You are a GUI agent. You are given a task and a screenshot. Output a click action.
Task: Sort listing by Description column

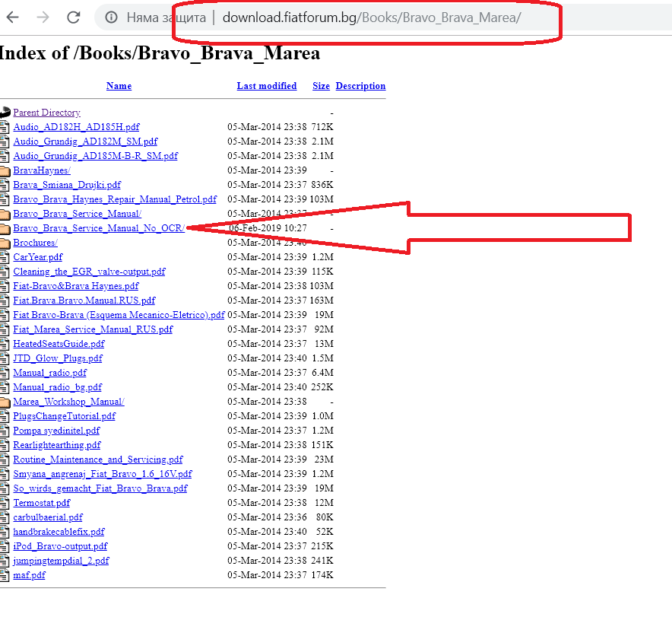[x=360, y=86]
